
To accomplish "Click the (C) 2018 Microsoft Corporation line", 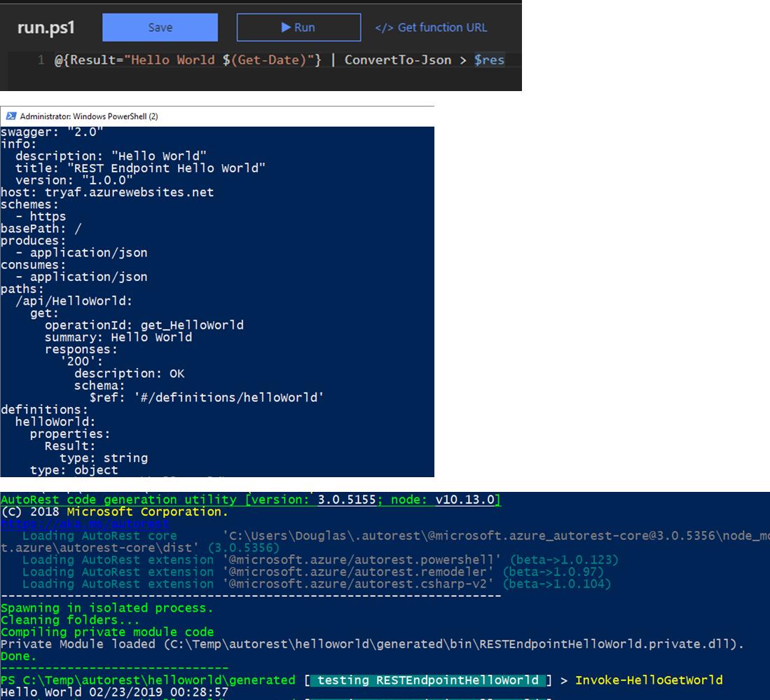I will 114,512.
